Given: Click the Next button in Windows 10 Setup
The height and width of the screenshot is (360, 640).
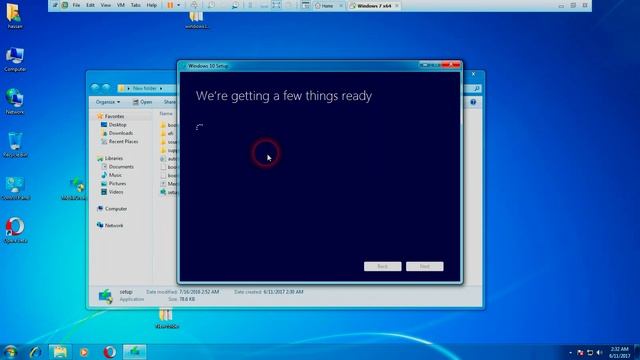Looking at the screenshot, I should 424,266.
